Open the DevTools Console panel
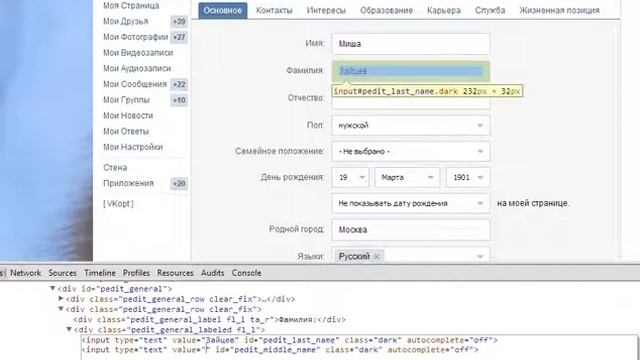640x360 pixels. [x=247, y=273]
